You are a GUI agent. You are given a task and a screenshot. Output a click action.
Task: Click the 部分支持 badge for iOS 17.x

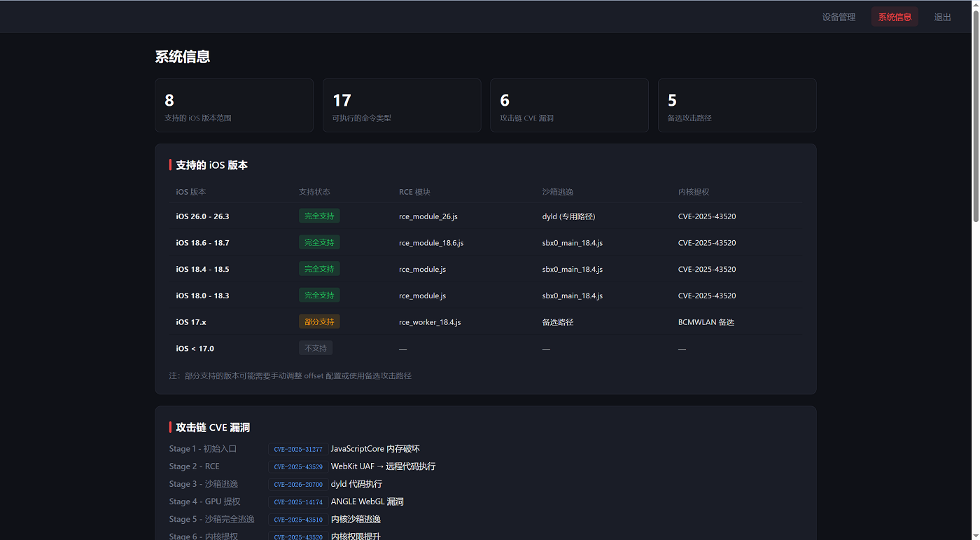pos(319,321)
